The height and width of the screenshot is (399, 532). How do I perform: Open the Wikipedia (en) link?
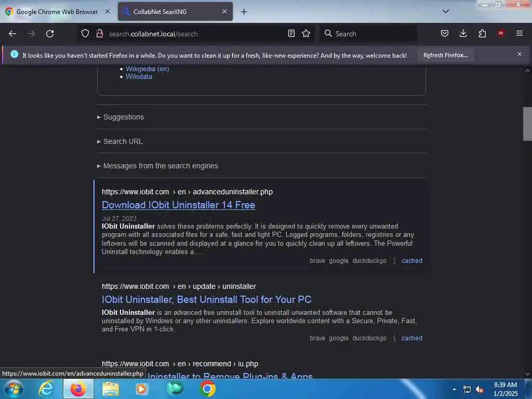pos(147,69)
